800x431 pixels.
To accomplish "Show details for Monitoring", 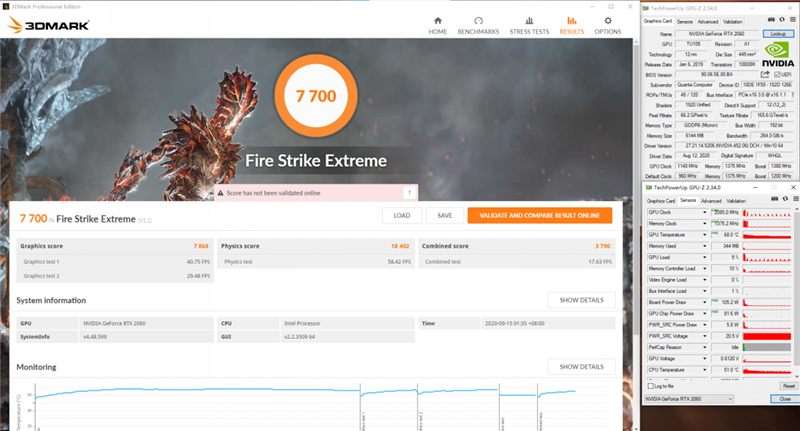I will pyautogui.click(x=582, y=367).
